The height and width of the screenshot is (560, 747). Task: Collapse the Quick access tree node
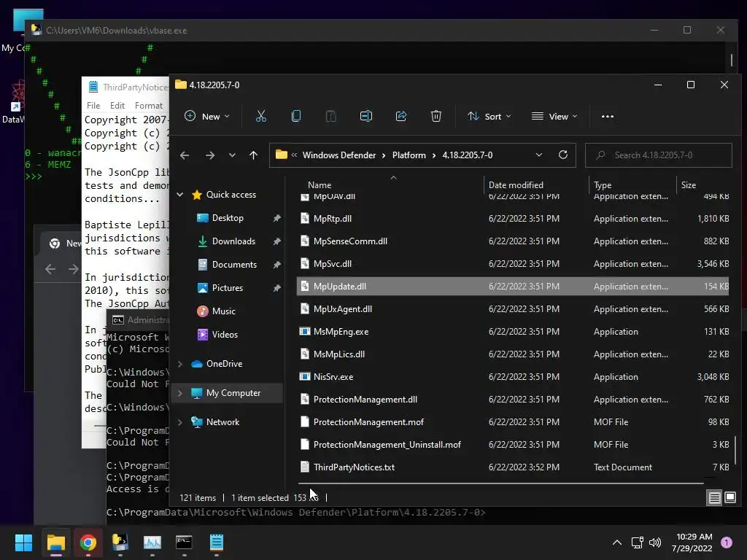(x=180, y=195)
